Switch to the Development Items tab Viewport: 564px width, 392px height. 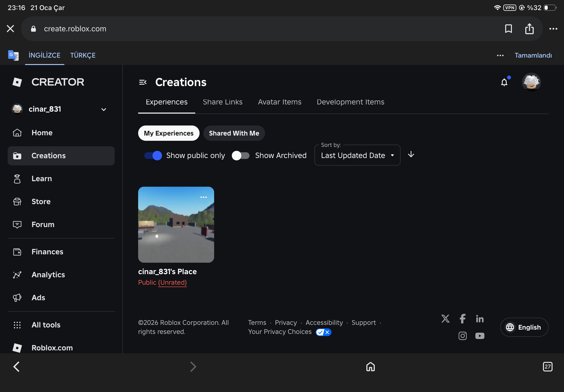coord(350,102)
